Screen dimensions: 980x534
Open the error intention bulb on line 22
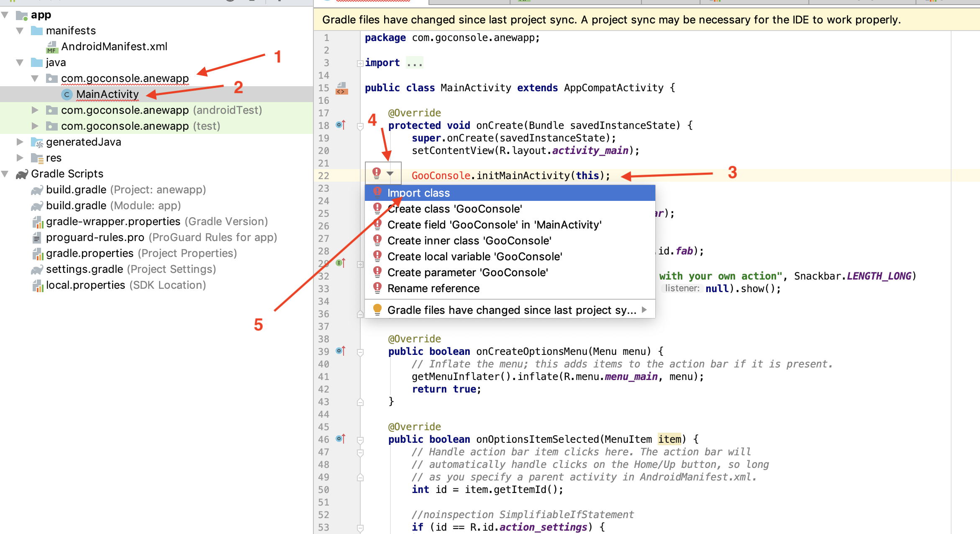click(377, 173)
